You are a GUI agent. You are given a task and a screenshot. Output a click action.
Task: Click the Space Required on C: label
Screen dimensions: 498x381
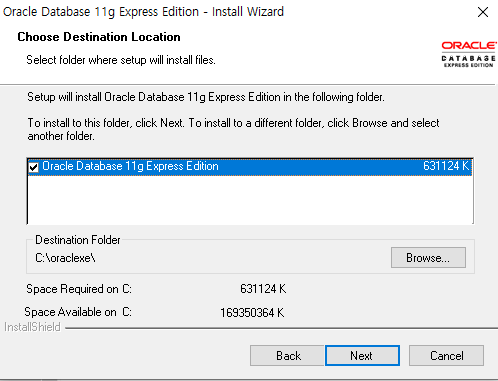click(x=79, y=289)
